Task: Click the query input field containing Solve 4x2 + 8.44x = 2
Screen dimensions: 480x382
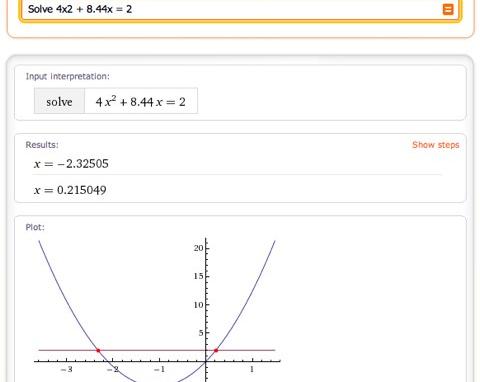Action: [x=240, y=10]
